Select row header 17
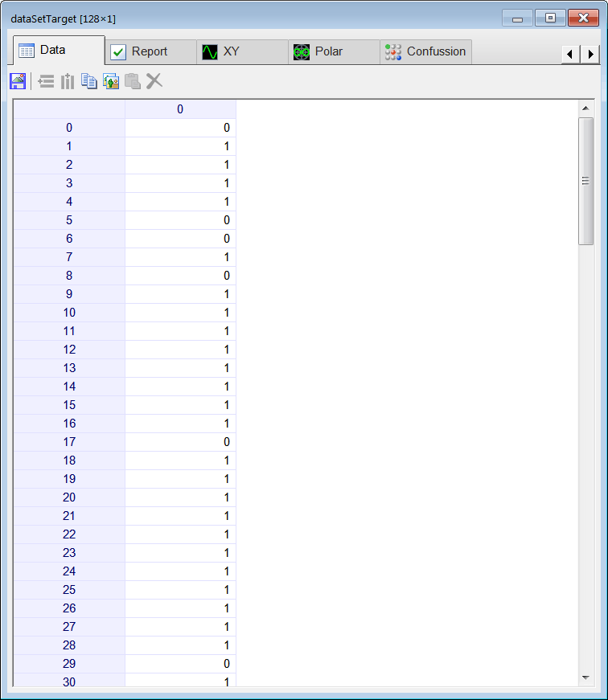This screenshot has width=608, height=700. tap(69, 442)
